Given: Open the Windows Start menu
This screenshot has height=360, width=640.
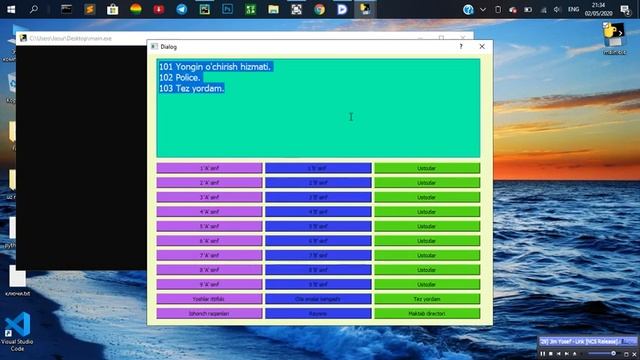Looking at the screenshot, I should coord(11,9).
